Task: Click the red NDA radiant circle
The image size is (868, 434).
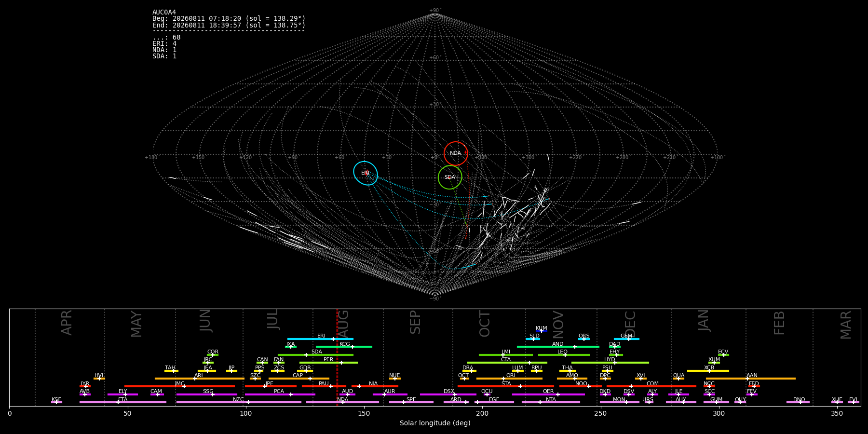Action: (x=456, y=153)
